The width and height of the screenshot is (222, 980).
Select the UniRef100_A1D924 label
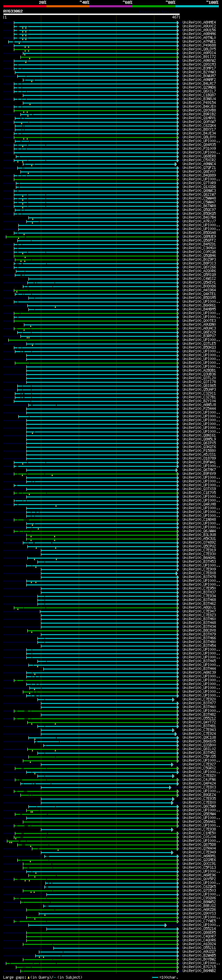click(x=199, y=944)
